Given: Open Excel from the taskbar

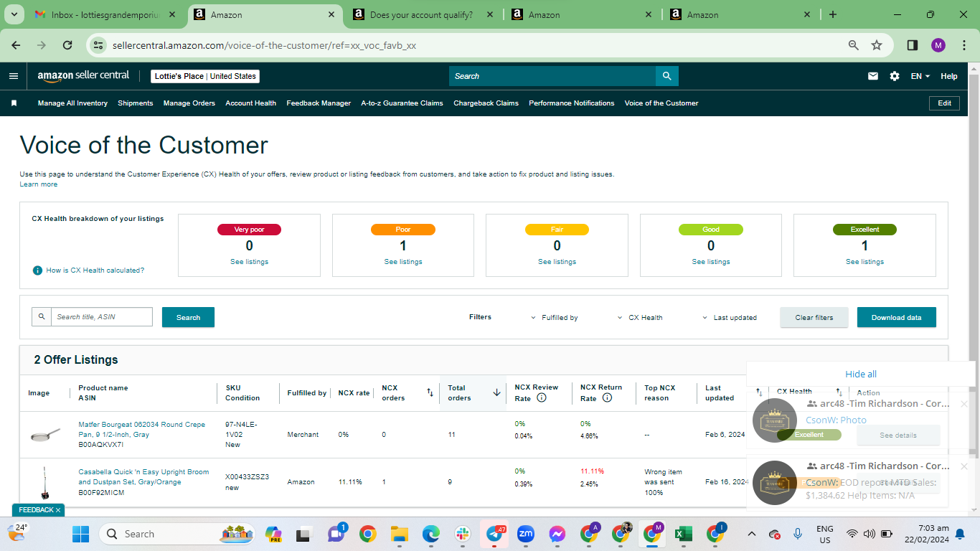Looking at the screenshot, I should tap(684, 534).
